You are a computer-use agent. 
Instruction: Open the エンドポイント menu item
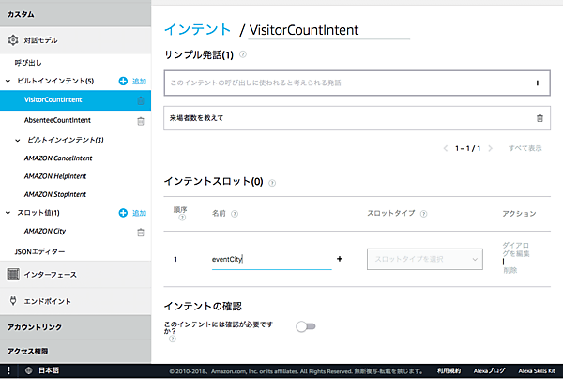pyautogui.click(x=58, y=301)
